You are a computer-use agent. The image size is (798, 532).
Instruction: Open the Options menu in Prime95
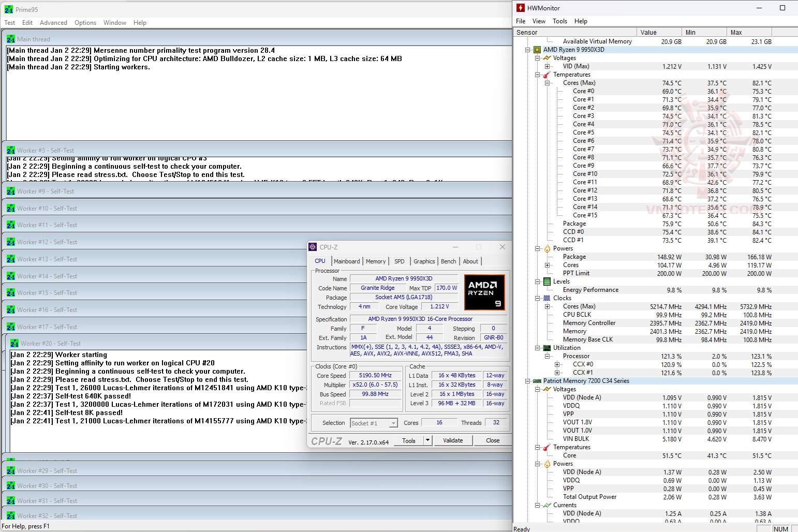click(85, 23)
